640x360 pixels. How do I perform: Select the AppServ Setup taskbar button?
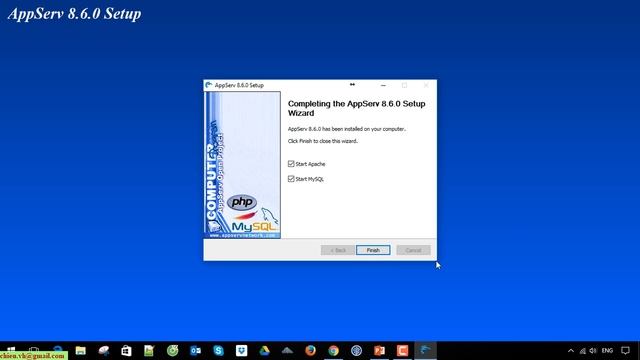click(x=425, y=350)
